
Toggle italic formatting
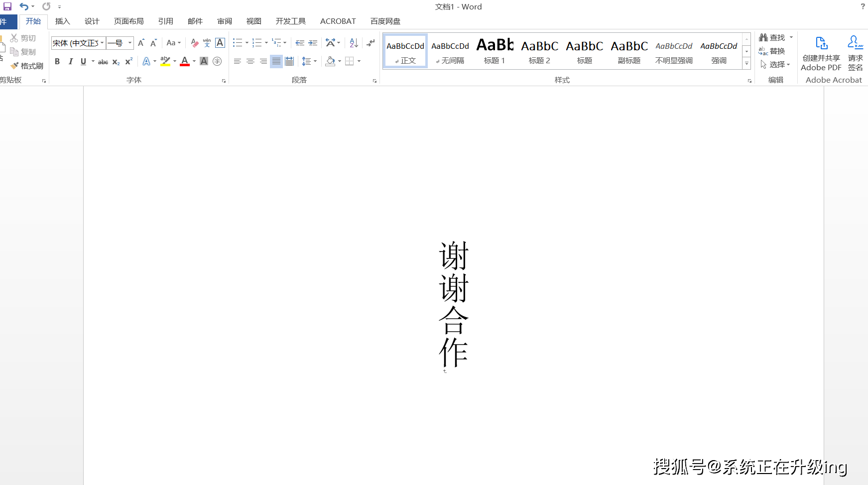pos(70,61)
